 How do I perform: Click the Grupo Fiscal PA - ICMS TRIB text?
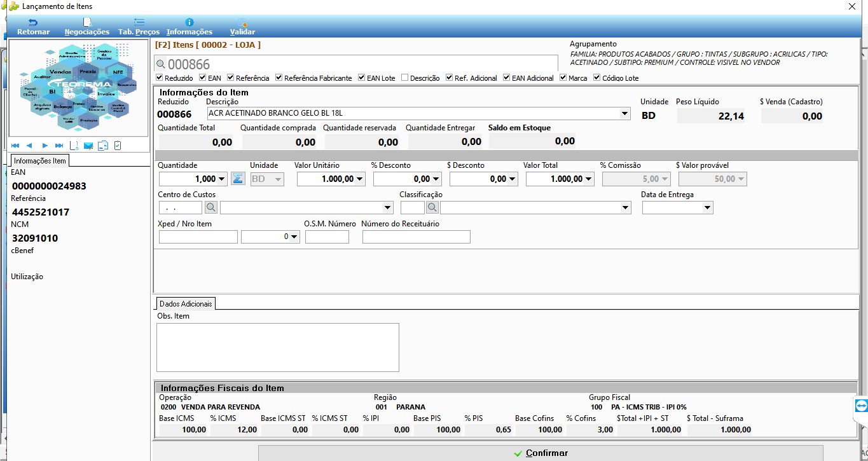tap(649, 407)
